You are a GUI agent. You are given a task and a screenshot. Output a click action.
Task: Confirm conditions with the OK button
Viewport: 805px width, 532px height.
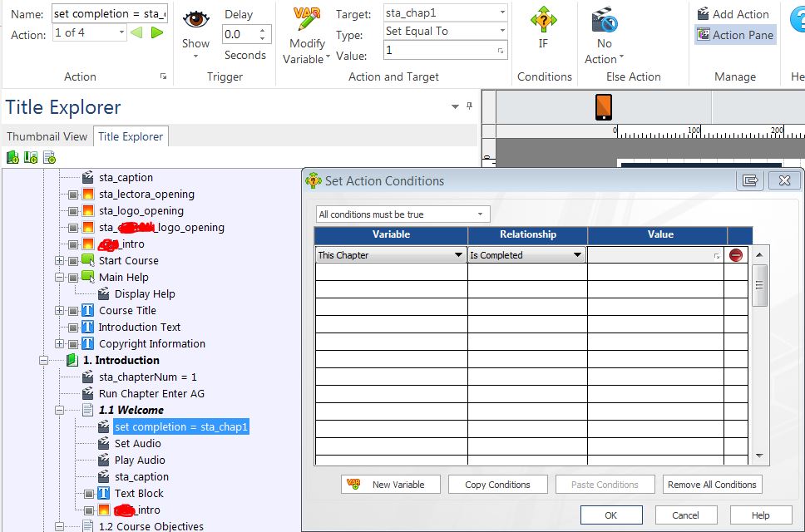(x=611, y=515)
